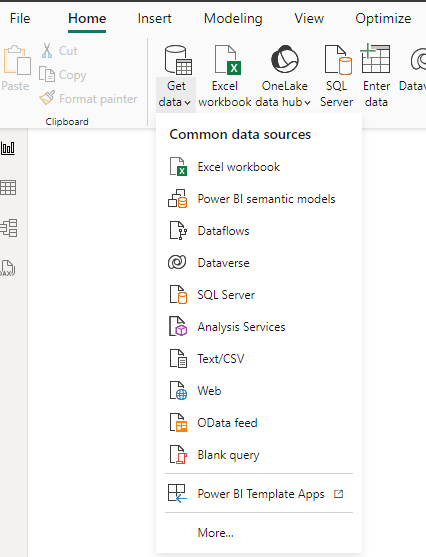This screenshot has width=426, height=557.
Task: Click the OData feed icon
Action: coord(178,422)
